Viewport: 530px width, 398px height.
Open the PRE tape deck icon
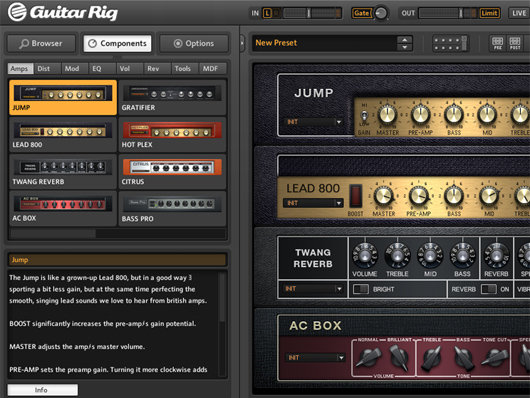click(x=498, y=44)
